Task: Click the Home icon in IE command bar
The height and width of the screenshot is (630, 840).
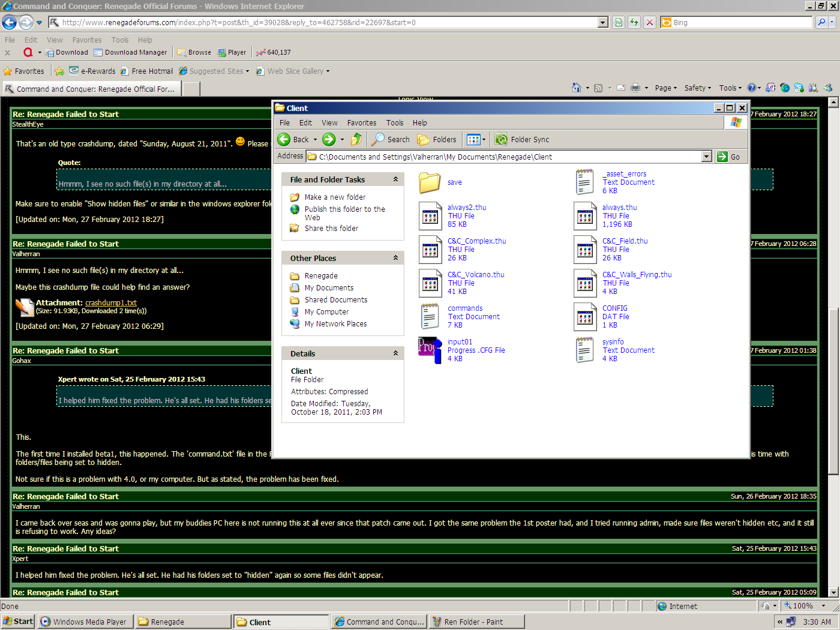Action: (x=577, y=88)
